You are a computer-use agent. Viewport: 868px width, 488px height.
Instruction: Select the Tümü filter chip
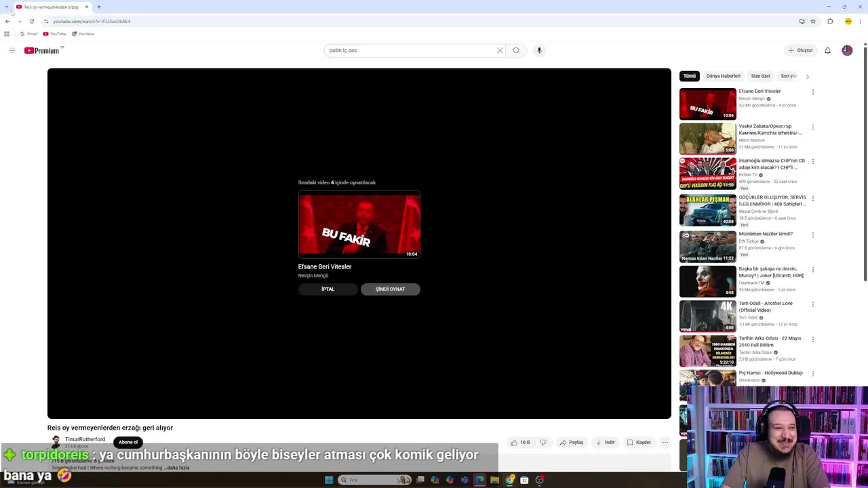[689, 76]
